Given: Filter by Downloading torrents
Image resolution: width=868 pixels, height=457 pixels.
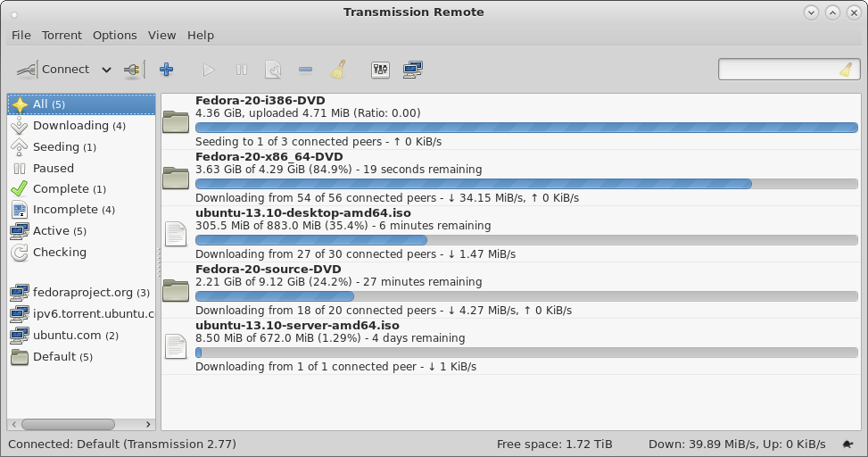Looking at the screenshot, I should [70, 126].
